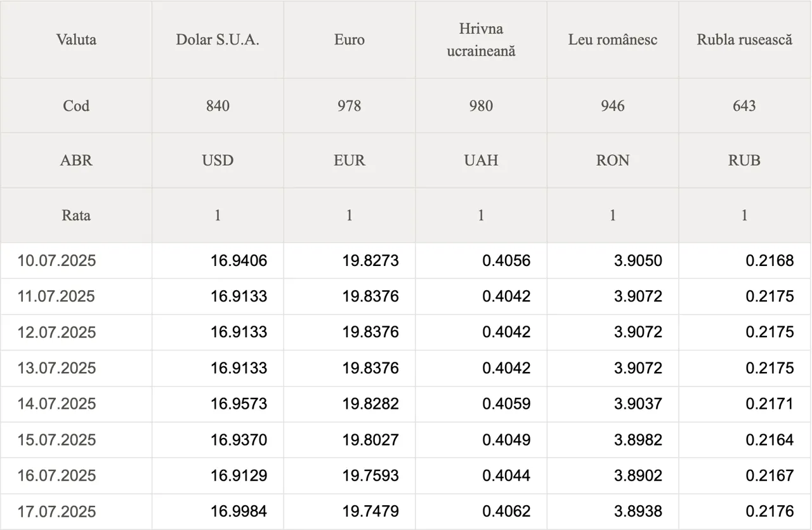
Task: Click Euro rate 19.8273
Action: [370, 260]
